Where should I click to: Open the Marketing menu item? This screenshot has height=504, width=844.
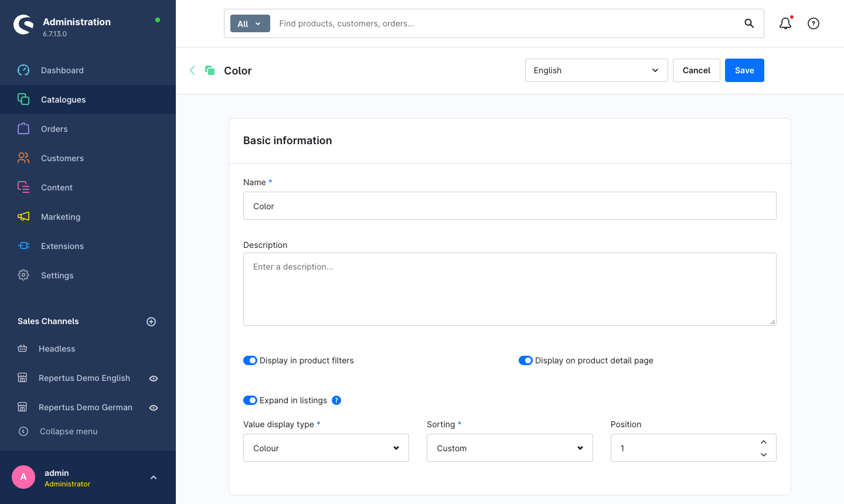click(88, 217)
